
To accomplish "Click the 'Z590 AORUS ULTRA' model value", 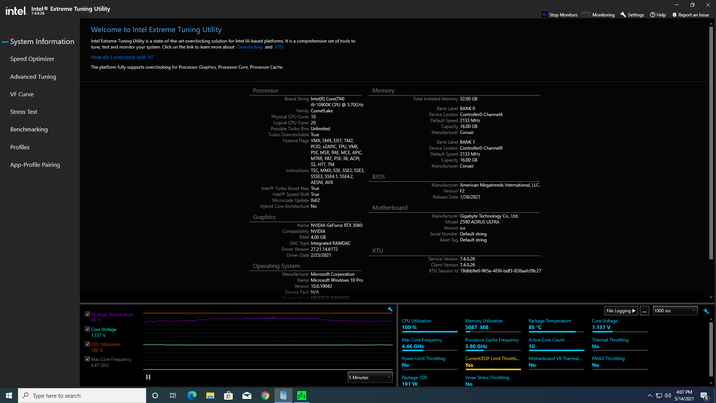I will click(x=479, y=222).
